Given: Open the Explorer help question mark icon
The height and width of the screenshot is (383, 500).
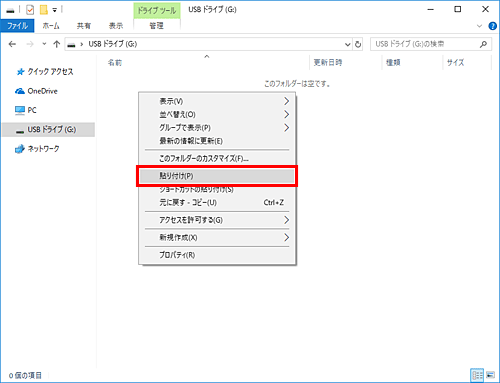Looking at the screenshot, I should 492,26.
